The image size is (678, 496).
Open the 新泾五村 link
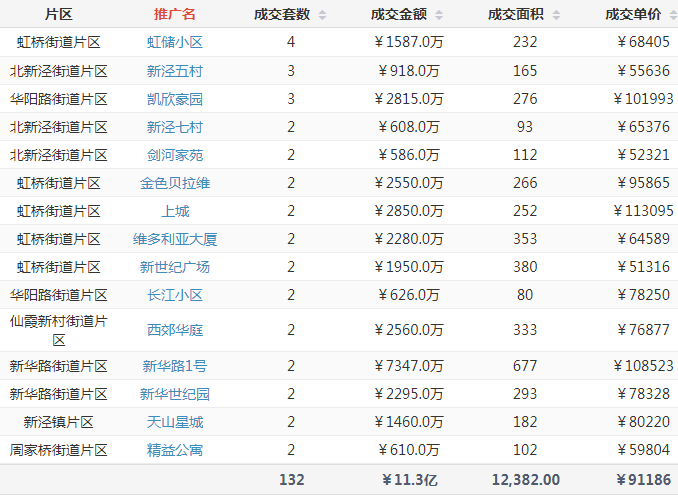[175, 71]
